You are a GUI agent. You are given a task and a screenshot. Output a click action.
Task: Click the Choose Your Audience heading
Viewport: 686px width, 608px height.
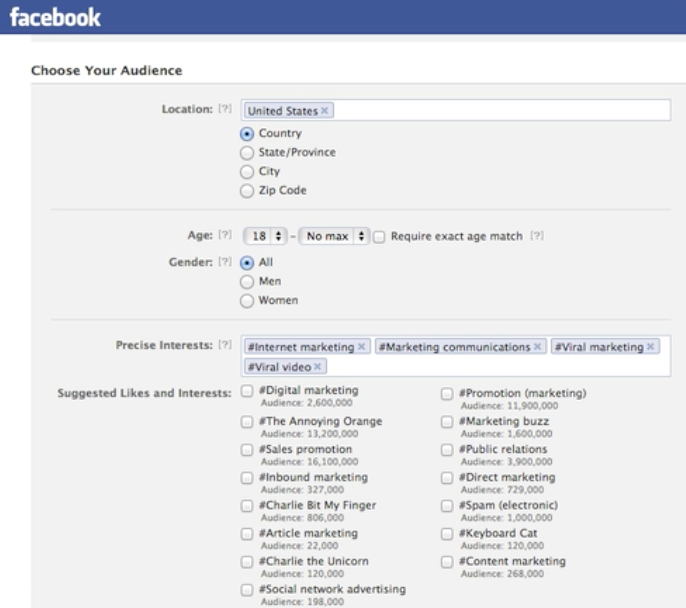(x=107, y=70)
